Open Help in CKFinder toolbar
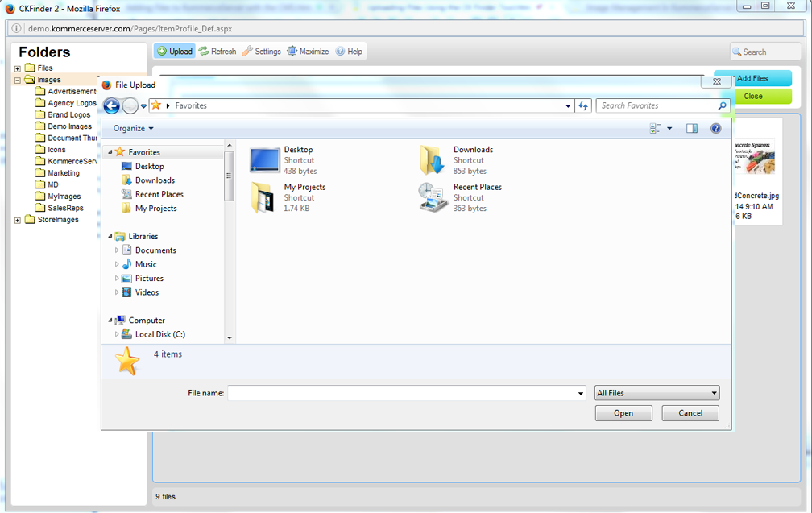Image resolution: width=812 pixels, height=513 pixels. pos(349,52)
